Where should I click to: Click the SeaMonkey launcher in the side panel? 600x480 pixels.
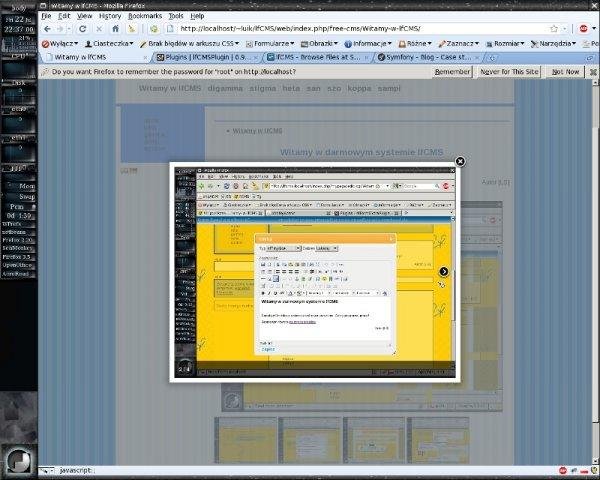coord(18,248)
